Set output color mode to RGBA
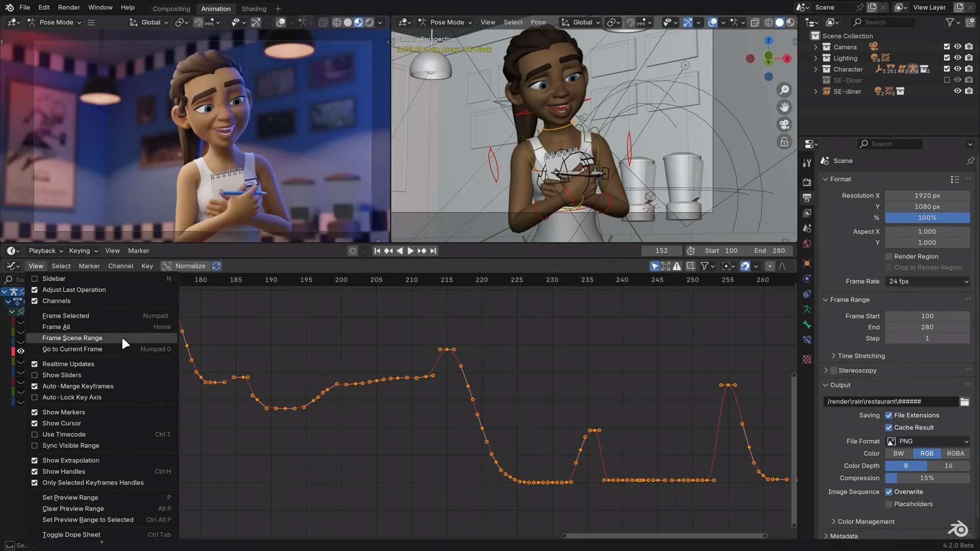 click(x=955, y=453)
